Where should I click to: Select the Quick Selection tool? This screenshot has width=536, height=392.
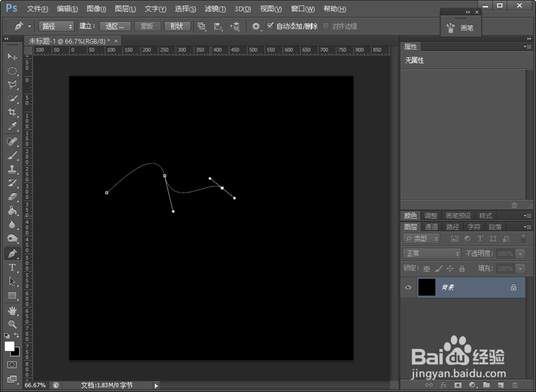(12, 99)
